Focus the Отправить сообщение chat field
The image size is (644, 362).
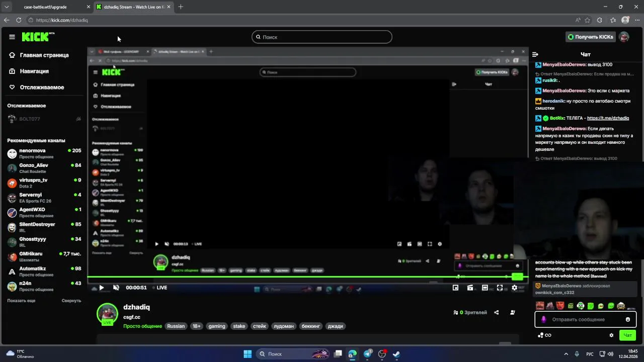585,319
